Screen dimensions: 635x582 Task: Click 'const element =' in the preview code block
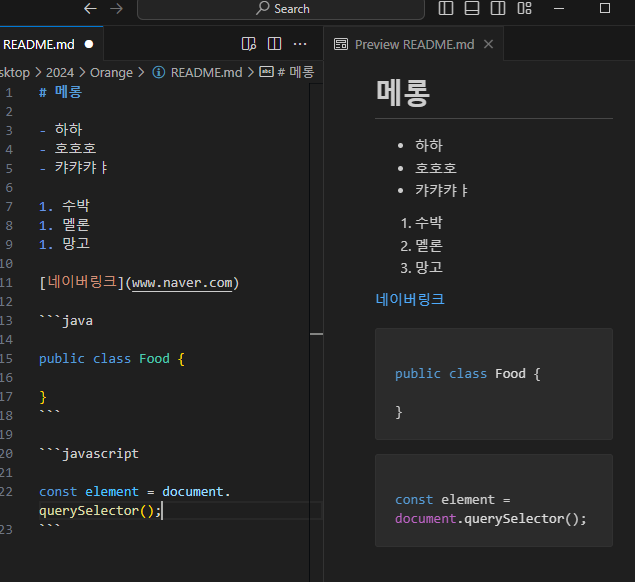coord(453,500)
